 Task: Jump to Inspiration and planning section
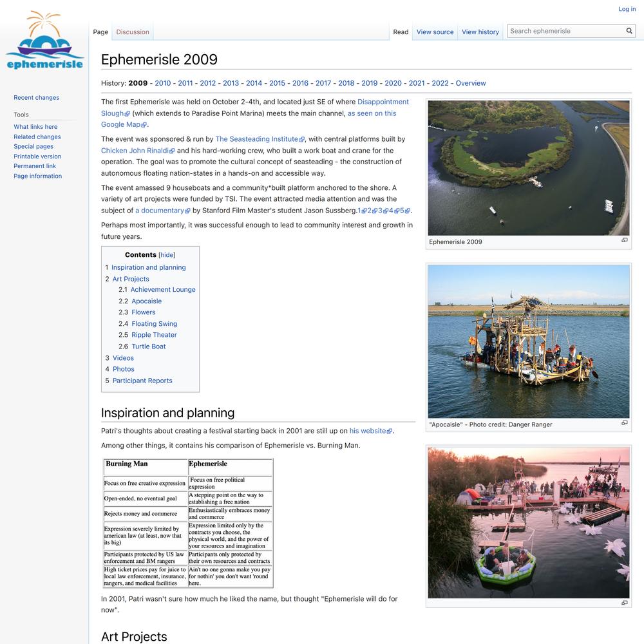pyautogui.click(x=148, y=267)
